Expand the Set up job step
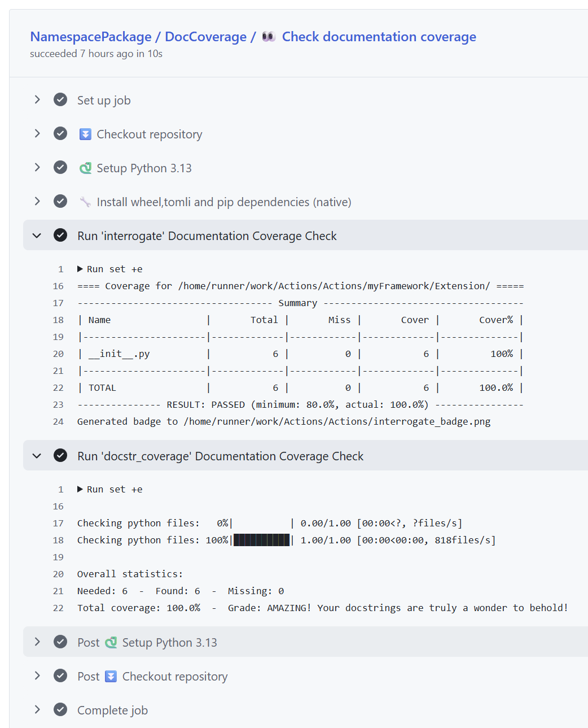Image resolution: width=588 pixels, height=728 pixels. pyautogui.click(x=37, y=100)
